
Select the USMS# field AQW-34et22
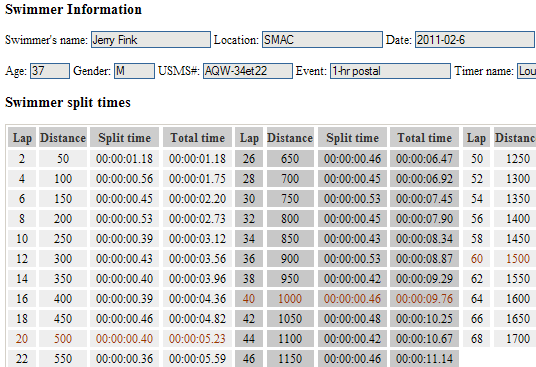point(248,71)
